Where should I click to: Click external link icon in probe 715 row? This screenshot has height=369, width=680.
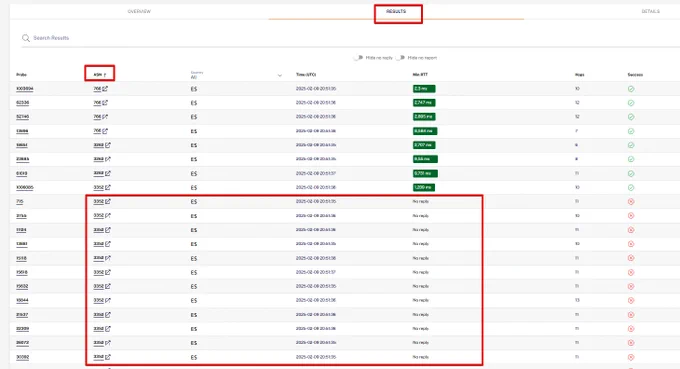(108, 201)
